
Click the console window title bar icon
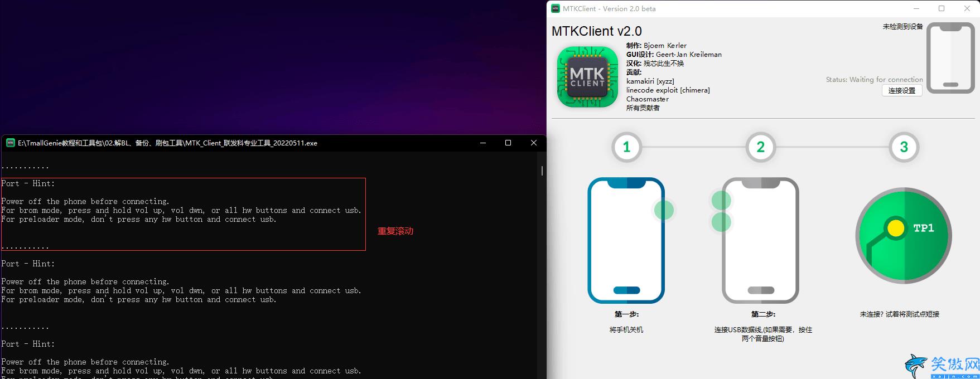coord(10,143)
